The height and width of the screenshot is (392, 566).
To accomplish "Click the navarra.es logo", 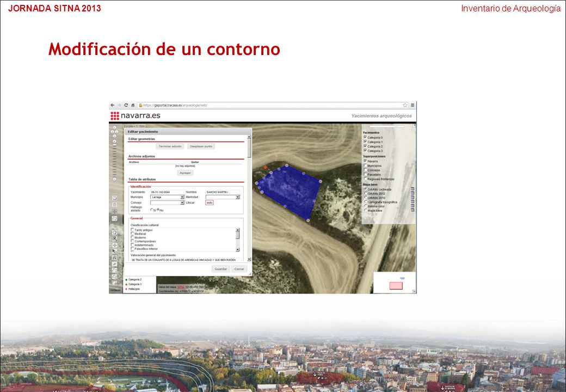I will coord(136,115).
